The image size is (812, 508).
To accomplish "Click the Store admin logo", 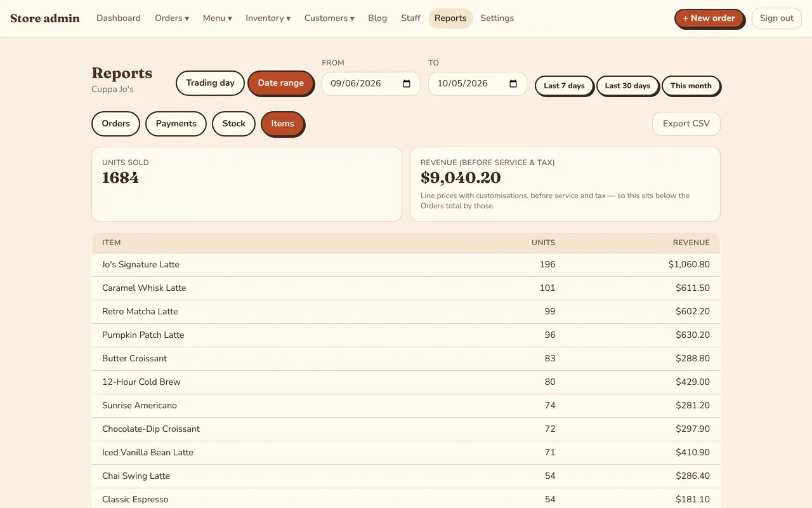I will 45,18.
